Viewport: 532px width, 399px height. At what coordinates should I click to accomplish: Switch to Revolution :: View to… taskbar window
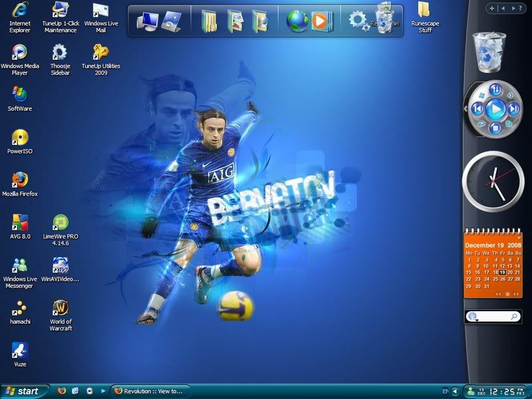point(151,391)
